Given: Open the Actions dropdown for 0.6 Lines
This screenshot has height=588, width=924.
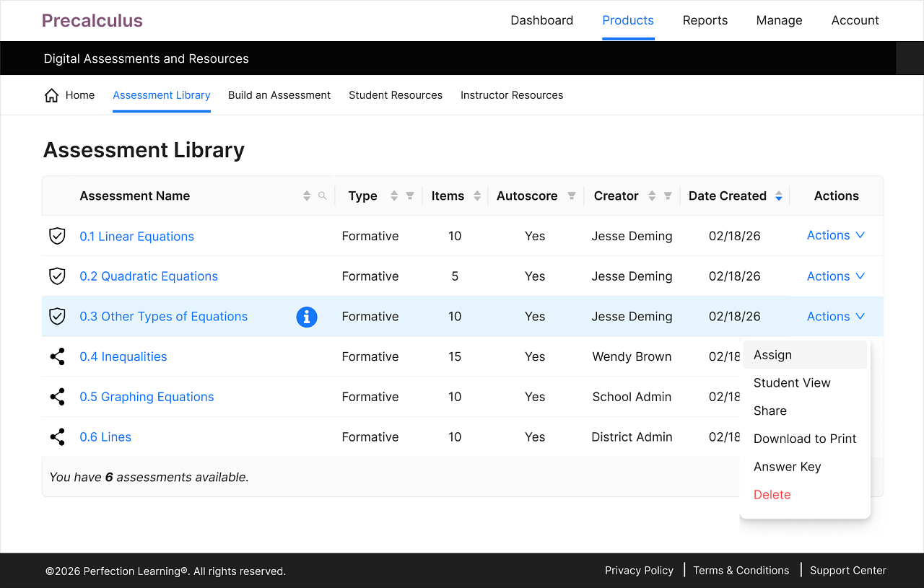Looking at the screenshot, I should click(835, 436).
